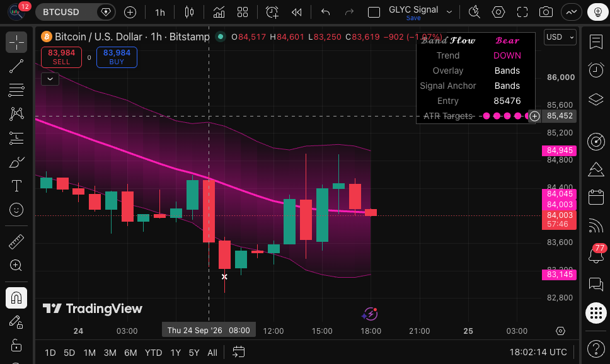Open the economic calendar panel
Screen dimensions: 610x364
coord(596,197)
